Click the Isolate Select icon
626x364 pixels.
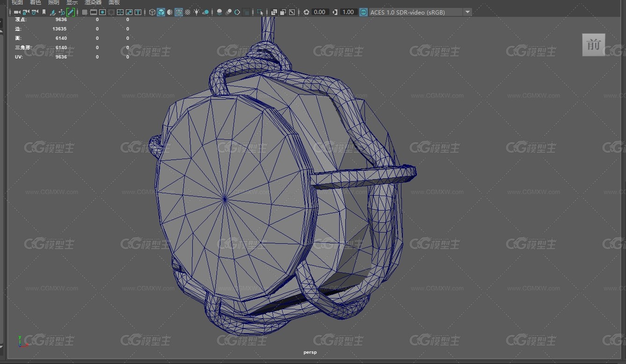(x=260, y=12)
